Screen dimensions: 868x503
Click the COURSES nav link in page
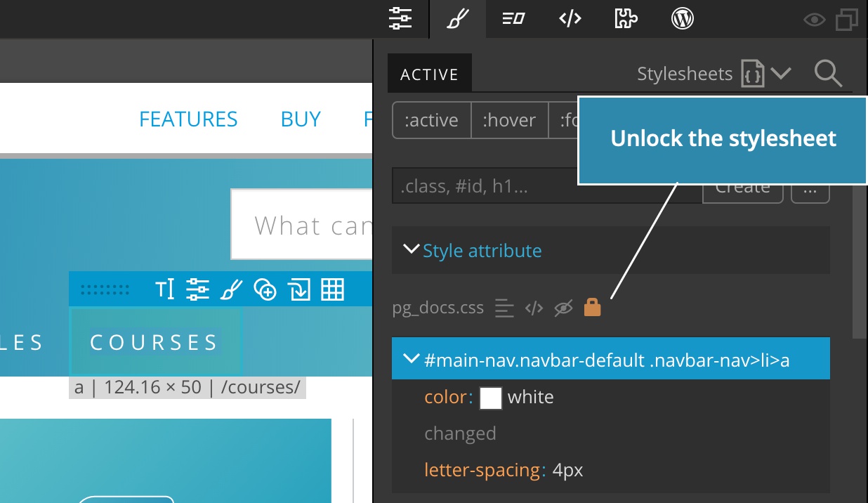154,342
